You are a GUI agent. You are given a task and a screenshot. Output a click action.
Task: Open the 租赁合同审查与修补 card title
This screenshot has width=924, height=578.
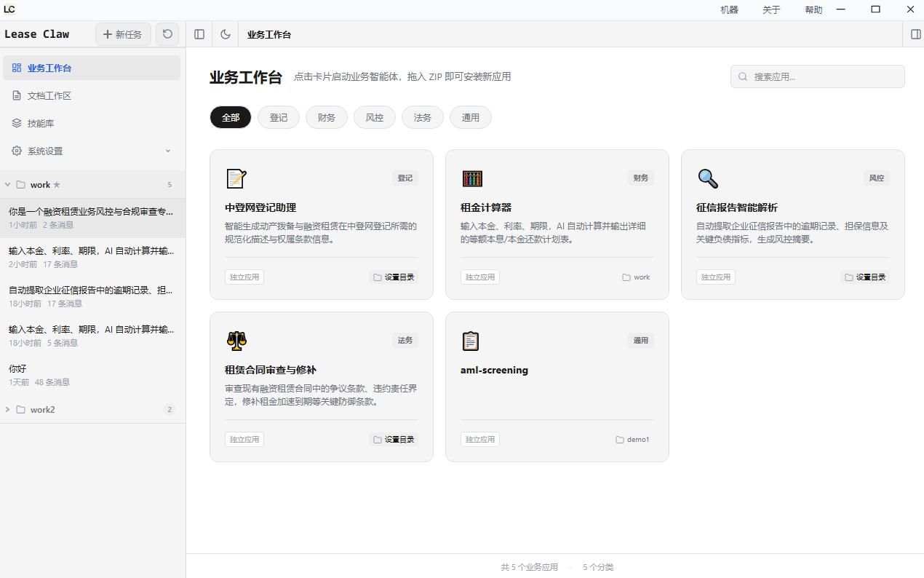[x=271, y=370]
